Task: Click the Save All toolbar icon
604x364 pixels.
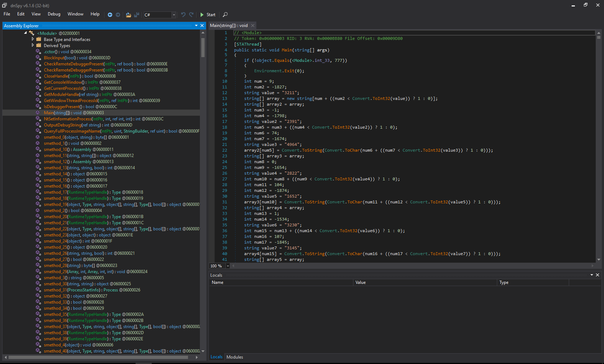Action: point(137,15)
